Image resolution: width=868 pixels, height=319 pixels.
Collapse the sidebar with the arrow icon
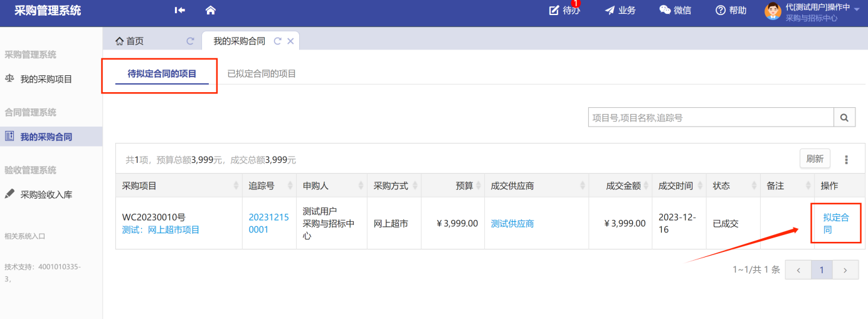coord(180,10)
